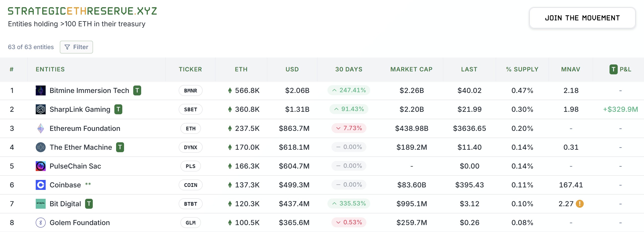The width and height of the screenshot is (644, 232).
Task: Click the 247.41% change badge
Action: pos(349,90)
